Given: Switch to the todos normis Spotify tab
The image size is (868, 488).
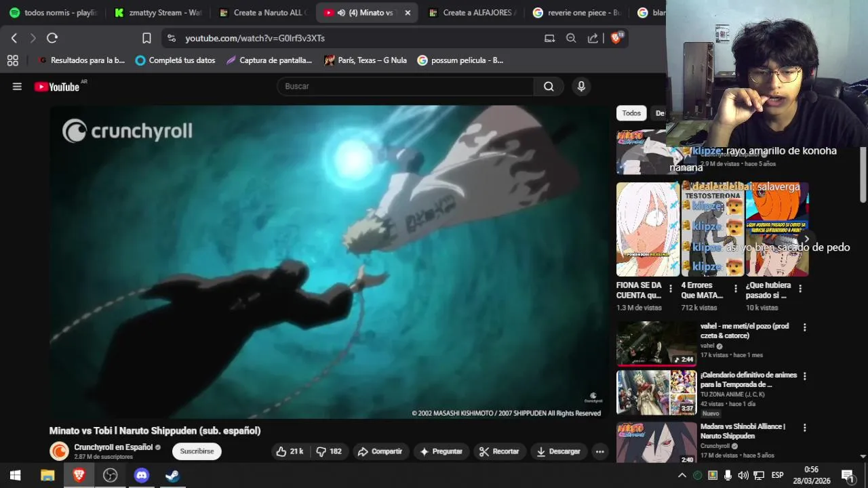Looking at the screenshot, I should (53, 13).
